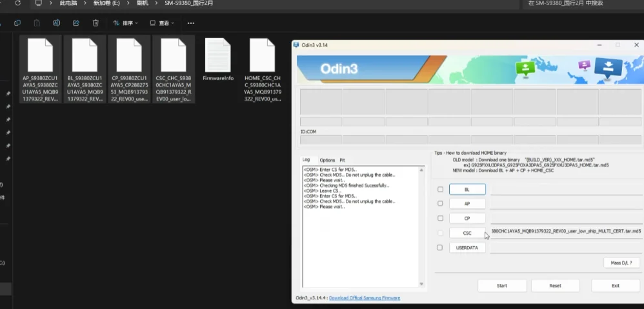The height and width of the screenshot is (309, 644).
Task: Click the log panel vertical scrollbar
Action: coord(421,227)
